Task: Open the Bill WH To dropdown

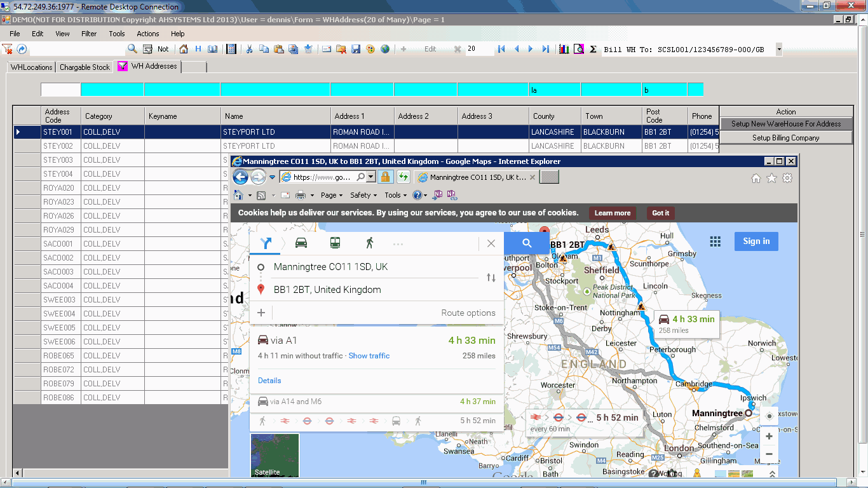Action: (x=779, y=49)
